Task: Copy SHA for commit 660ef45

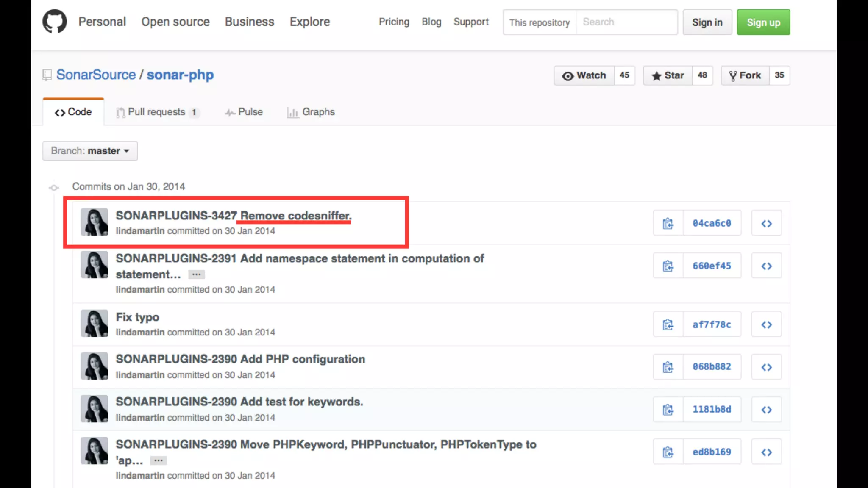Action: click(668, 266)
